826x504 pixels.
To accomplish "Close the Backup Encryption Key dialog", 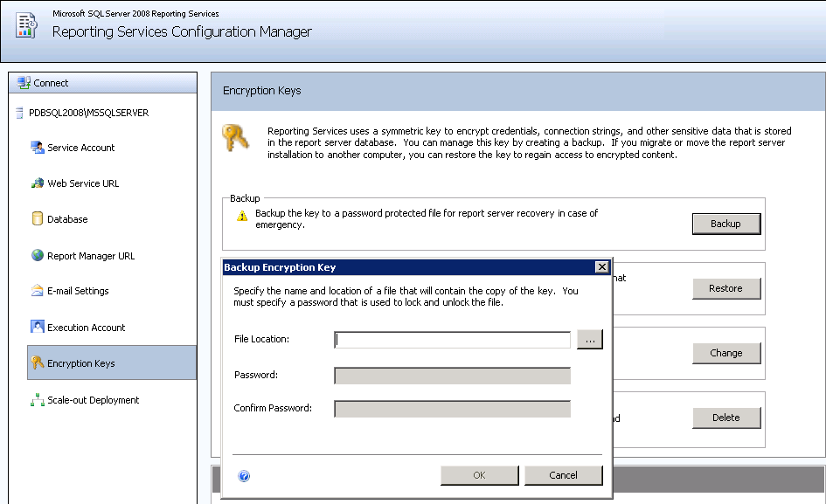I will point(601,267).
